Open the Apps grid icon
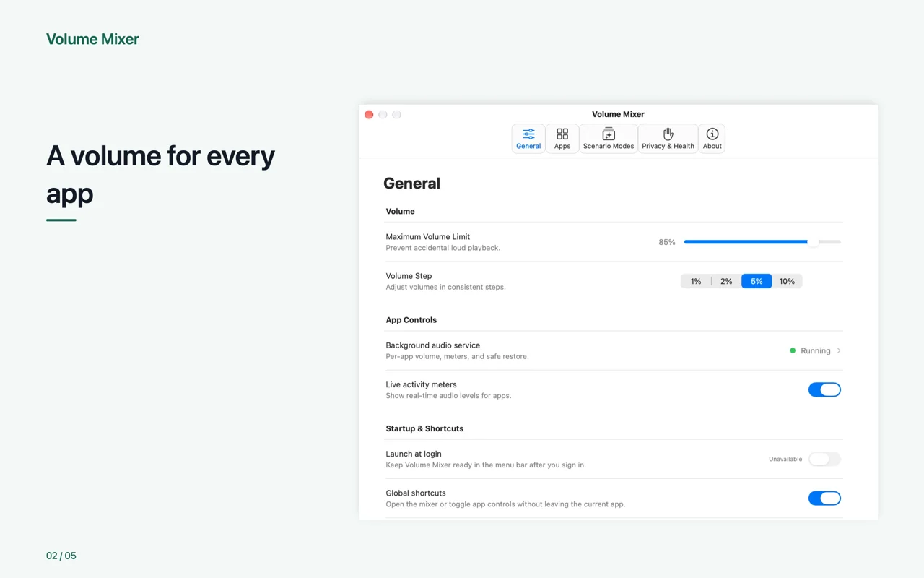 pos(562,134)
